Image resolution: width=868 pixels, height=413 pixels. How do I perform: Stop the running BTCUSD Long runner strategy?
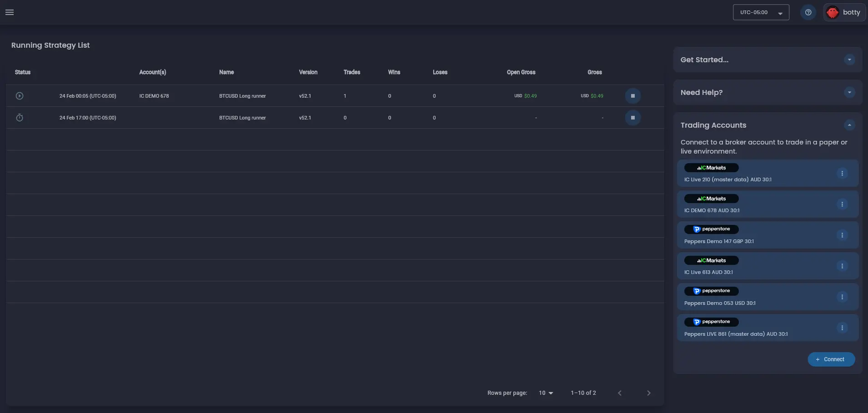pos(633,96)
